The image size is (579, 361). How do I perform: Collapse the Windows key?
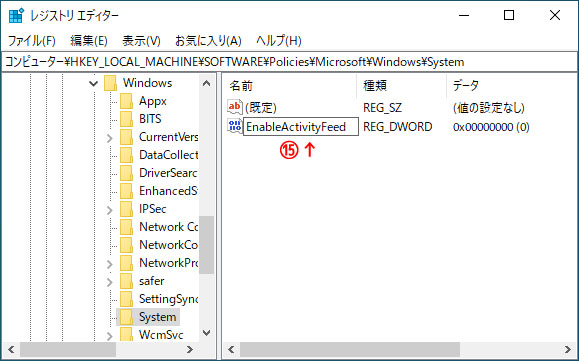93,83
